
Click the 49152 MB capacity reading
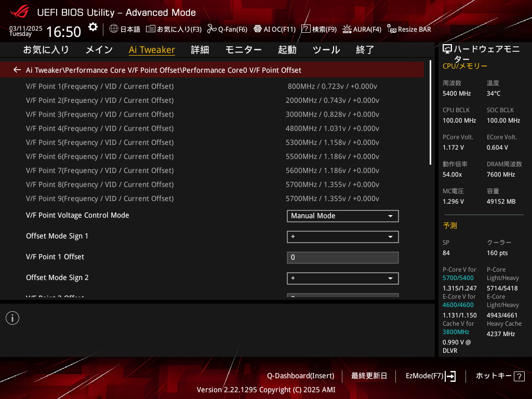(501, 202)
